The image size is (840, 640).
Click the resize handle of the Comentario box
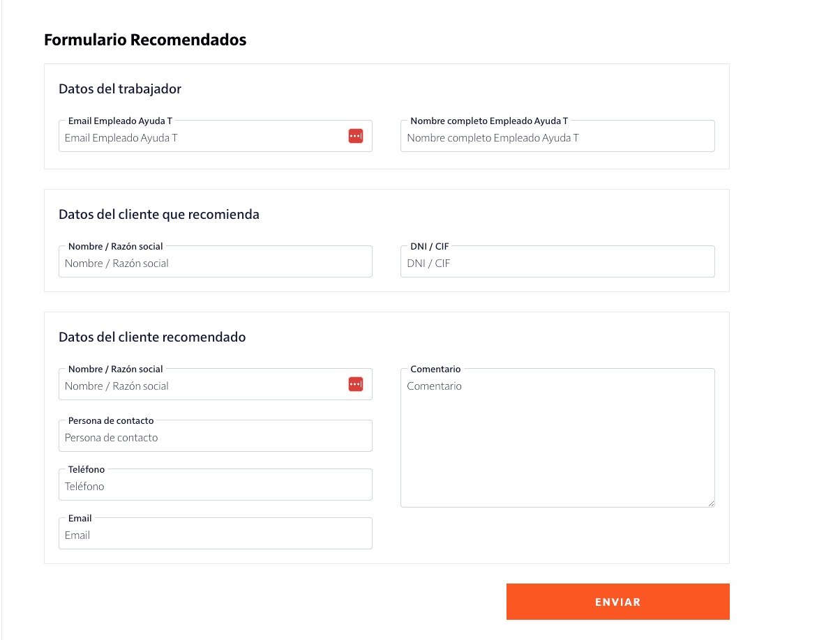(711, 502)
